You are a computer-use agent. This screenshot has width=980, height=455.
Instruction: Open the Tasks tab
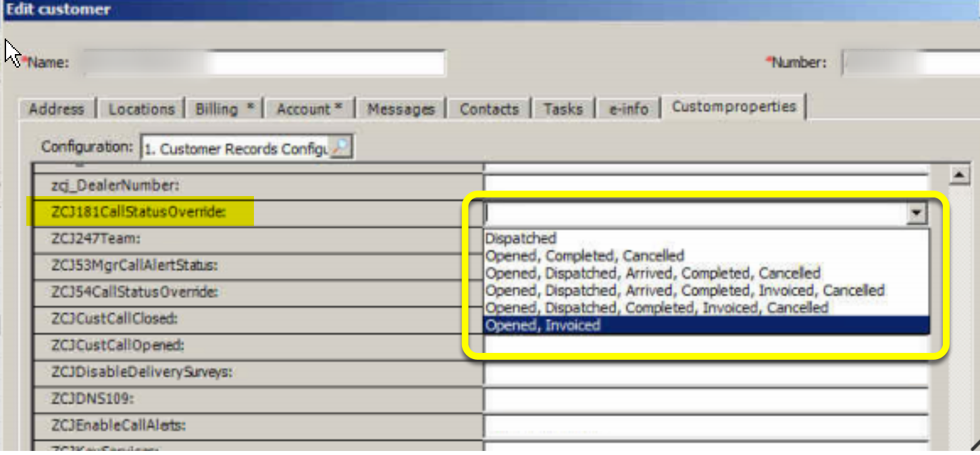coord(563,109)
